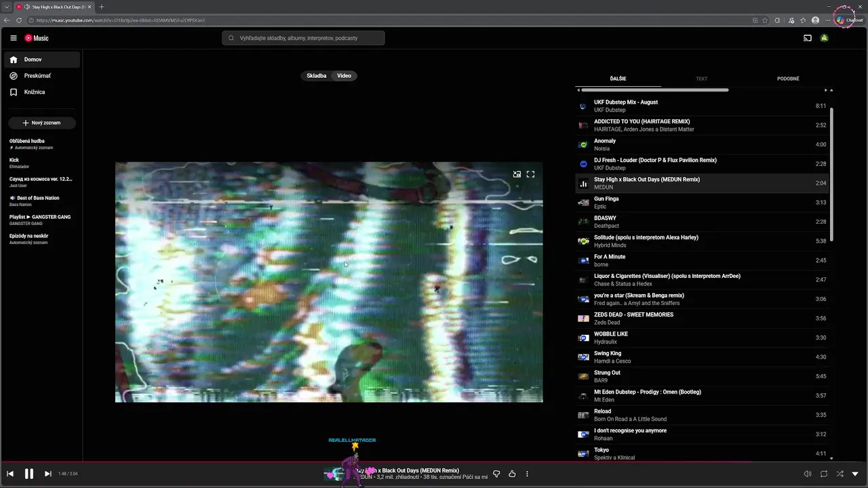
Task: Play Reload by Born On Road
Action: 703,415
